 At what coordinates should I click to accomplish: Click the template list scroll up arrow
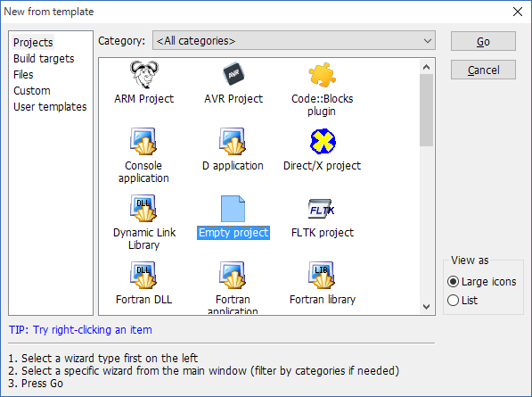427,67
